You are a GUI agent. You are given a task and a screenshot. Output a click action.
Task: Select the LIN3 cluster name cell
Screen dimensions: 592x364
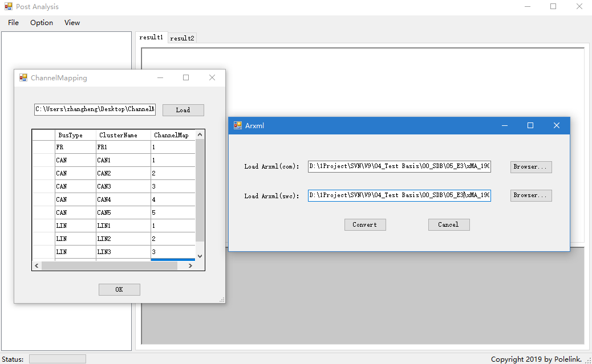123,252
